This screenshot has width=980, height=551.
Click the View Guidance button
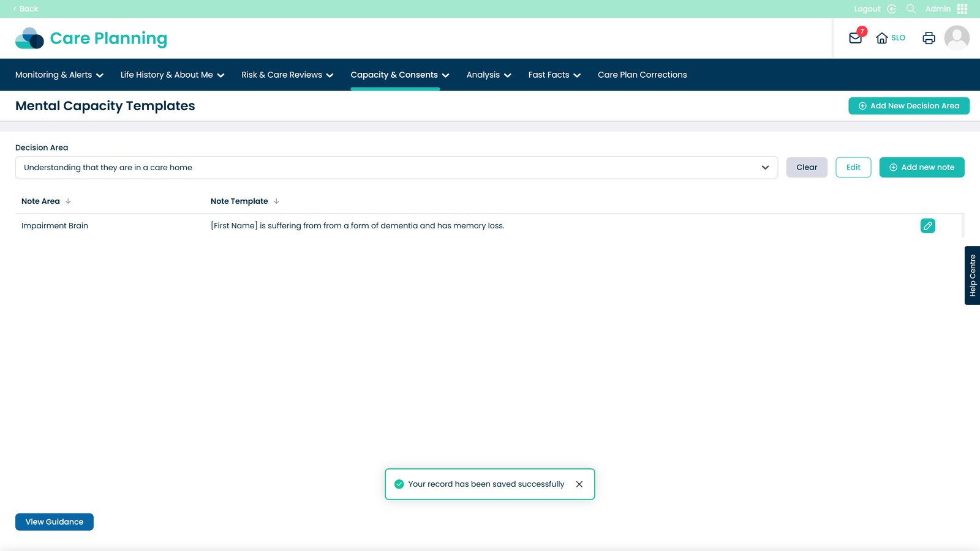(55, 522)
